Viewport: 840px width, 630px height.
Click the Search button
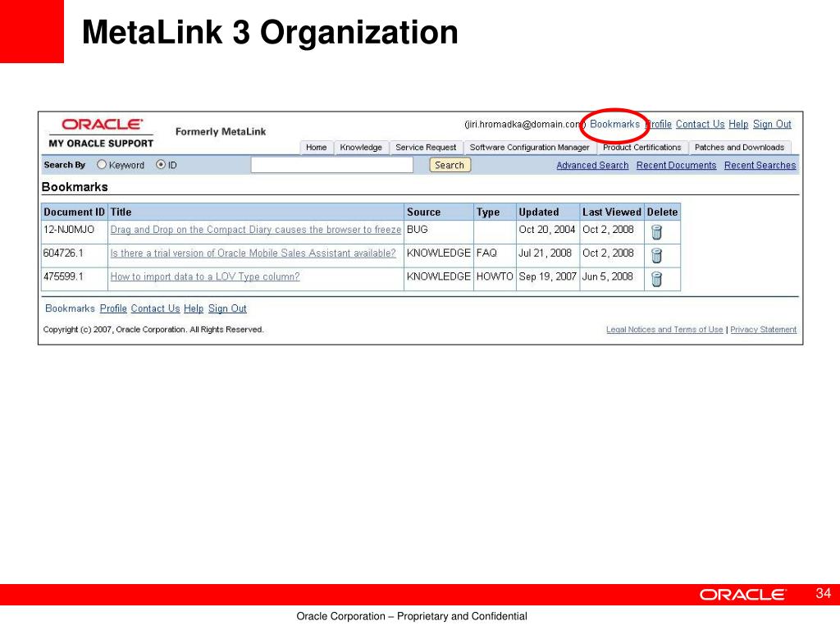(450, 165)
